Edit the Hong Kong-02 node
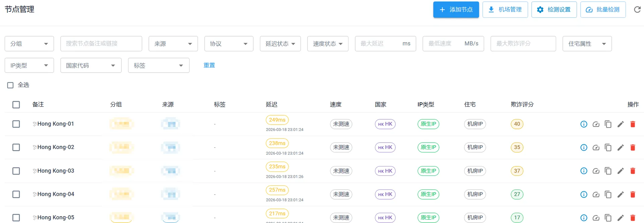Viewport: 644px width, 223px height. point(621,148)
